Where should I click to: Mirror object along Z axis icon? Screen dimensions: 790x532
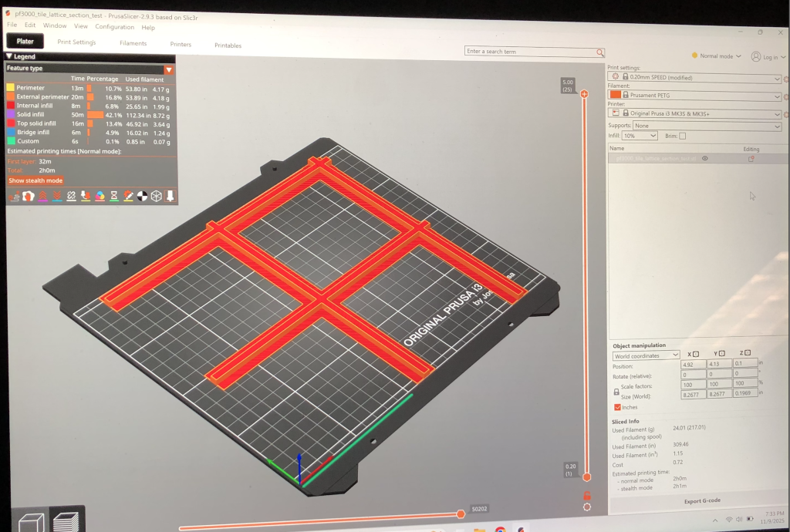click(x=748, y=353)
